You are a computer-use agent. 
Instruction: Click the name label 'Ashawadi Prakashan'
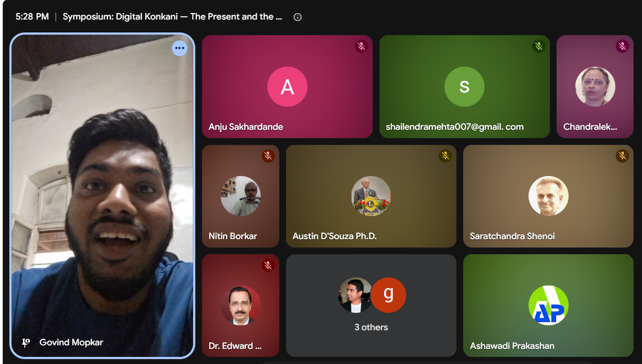click(x=512, y=346)
